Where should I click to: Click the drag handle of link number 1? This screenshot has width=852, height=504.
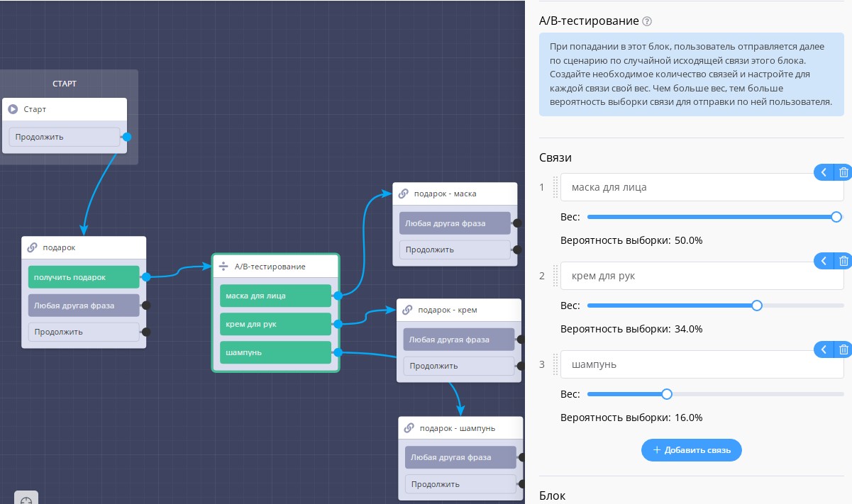tap(555, 187)
